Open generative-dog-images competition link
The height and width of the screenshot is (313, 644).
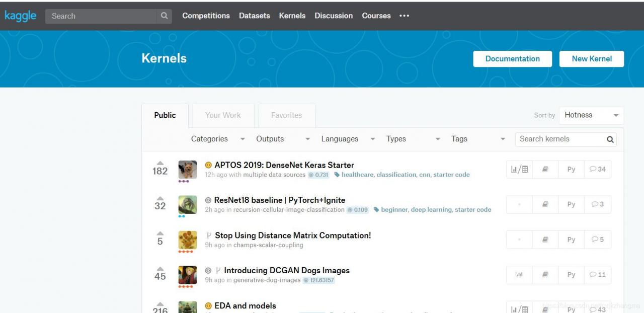tap(267, 280)
